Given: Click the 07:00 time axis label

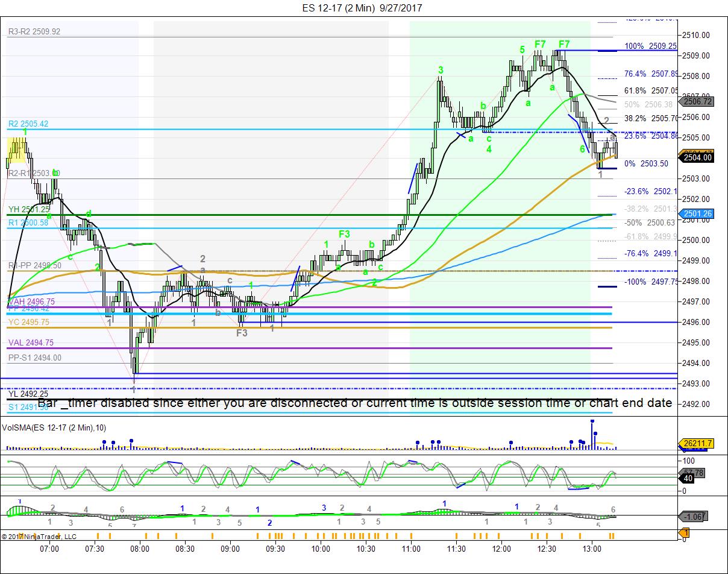Looking at the screenshot, I should (49, 549).
